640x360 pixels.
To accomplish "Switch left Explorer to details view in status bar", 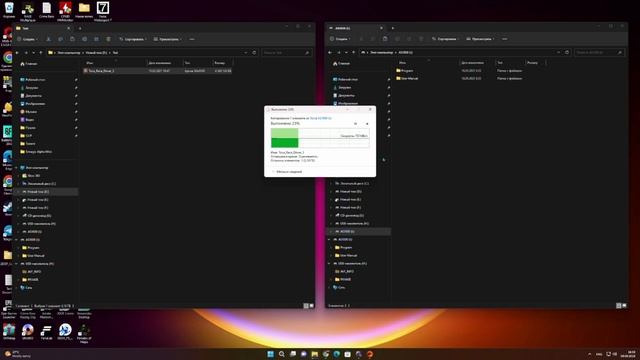I will click(306, 306).
